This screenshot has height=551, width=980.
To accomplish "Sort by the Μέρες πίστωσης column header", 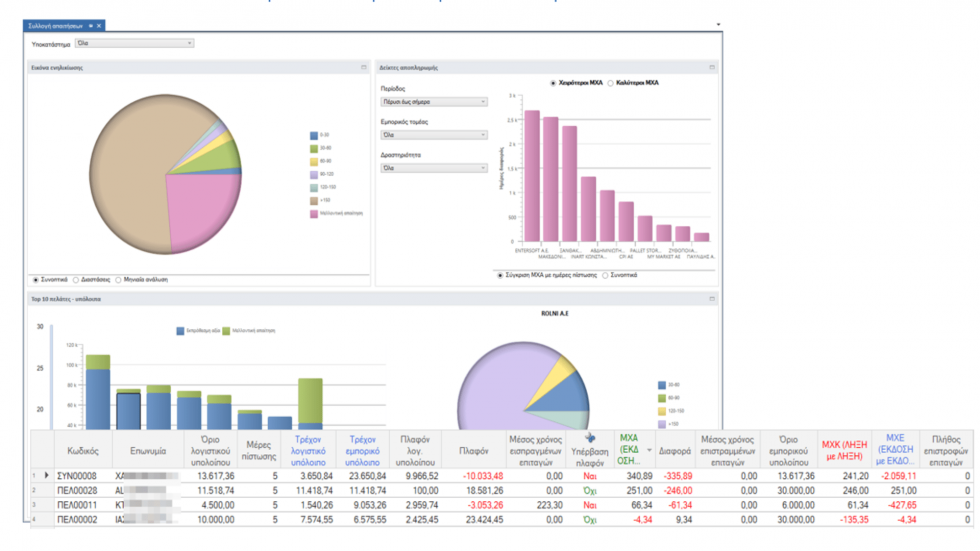I will [259, 450].
